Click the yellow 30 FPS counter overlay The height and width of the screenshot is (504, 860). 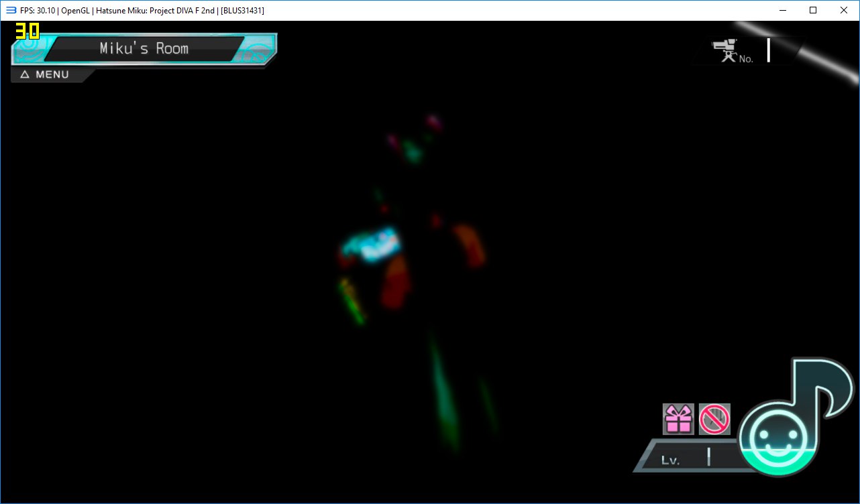point(28,31)
